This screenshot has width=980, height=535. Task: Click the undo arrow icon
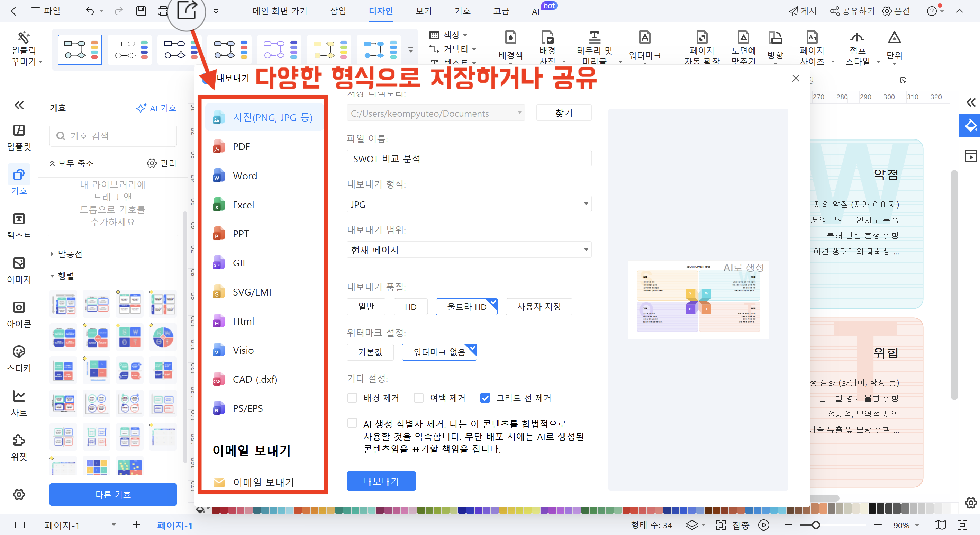tap(90, 11)
